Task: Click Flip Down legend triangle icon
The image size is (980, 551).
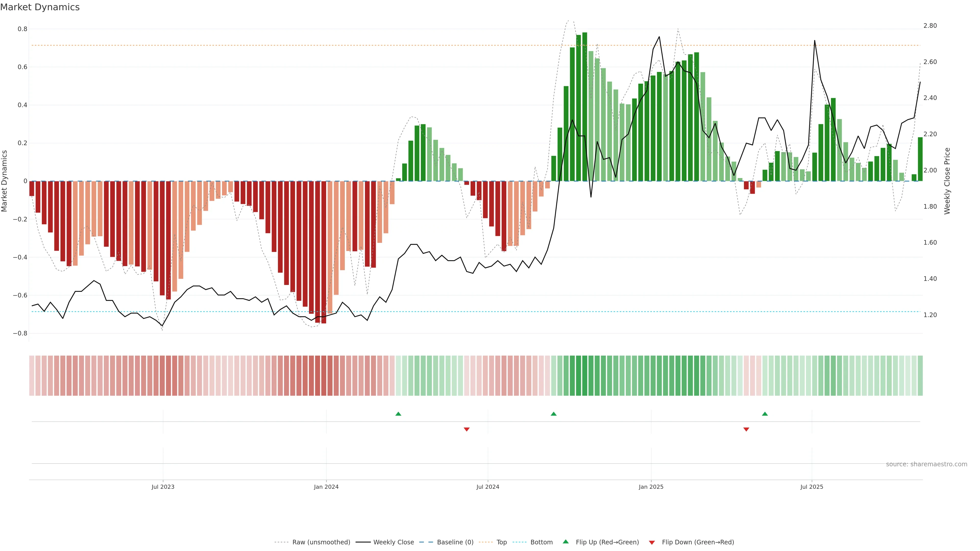Action: 652,543
